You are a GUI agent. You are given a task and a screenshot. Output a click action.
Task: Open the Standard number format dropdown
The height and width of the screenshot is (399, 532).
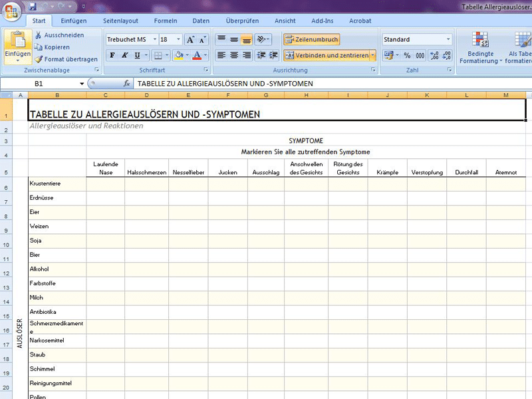click(x=448, y=40)
